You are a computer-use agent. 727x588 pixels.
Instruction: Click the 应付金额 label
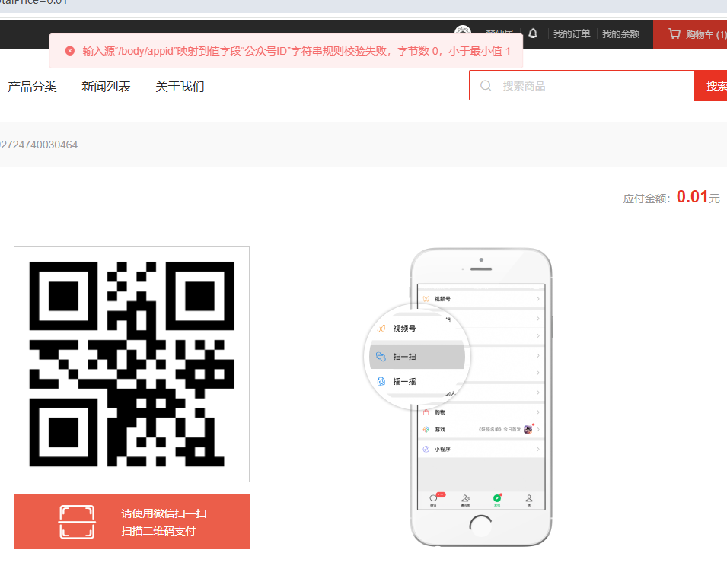[646, 199]
